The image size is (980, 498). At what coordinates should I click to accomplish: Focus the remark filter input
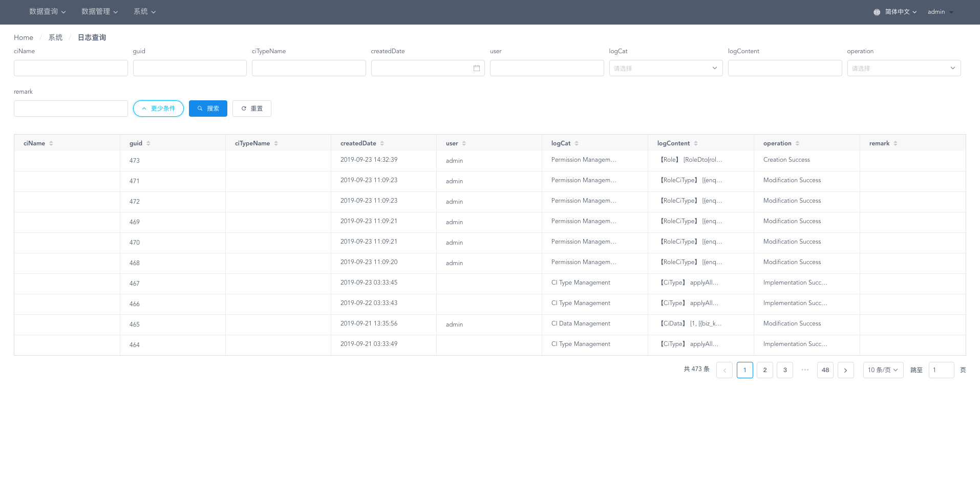pos(71,109)
